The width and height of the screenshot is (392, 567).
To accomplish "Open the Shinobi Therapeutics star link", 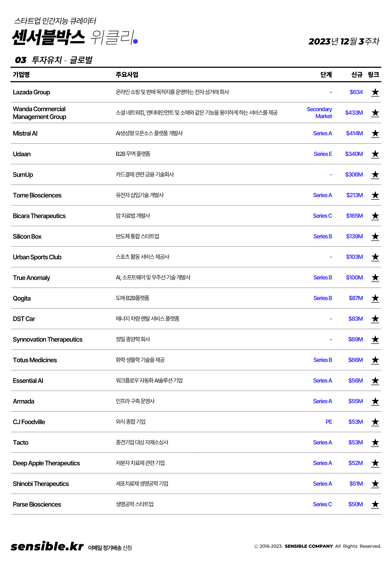I will point(375,484).
